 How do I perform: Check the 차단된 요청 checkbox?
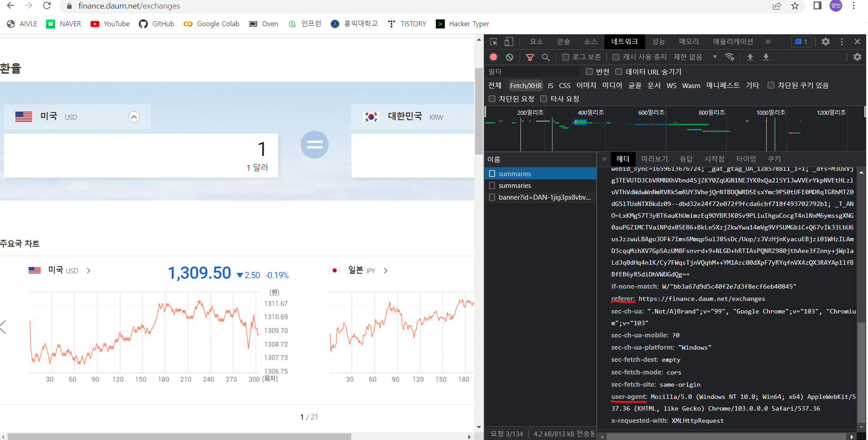[x=492, y=98]
